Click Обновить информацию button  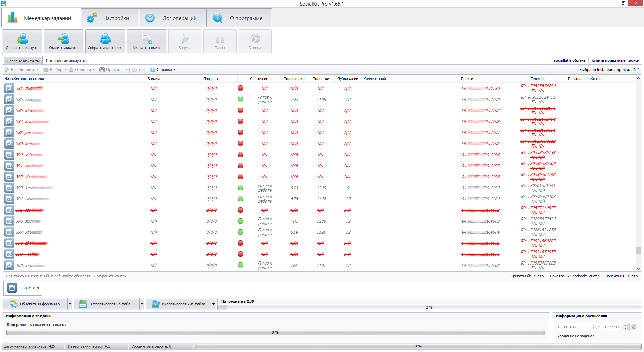pyautogui.click(x=35, y=304)
